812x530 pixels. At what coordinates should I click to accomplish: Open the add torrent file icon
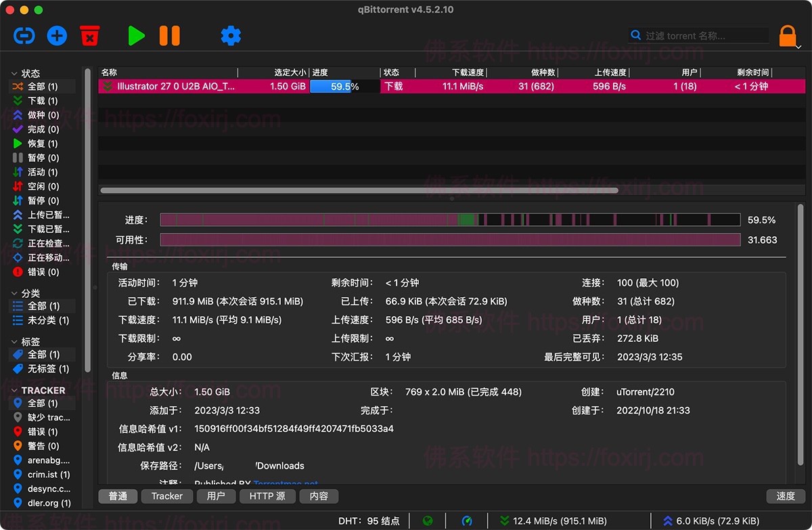click(x=57, y=36)
